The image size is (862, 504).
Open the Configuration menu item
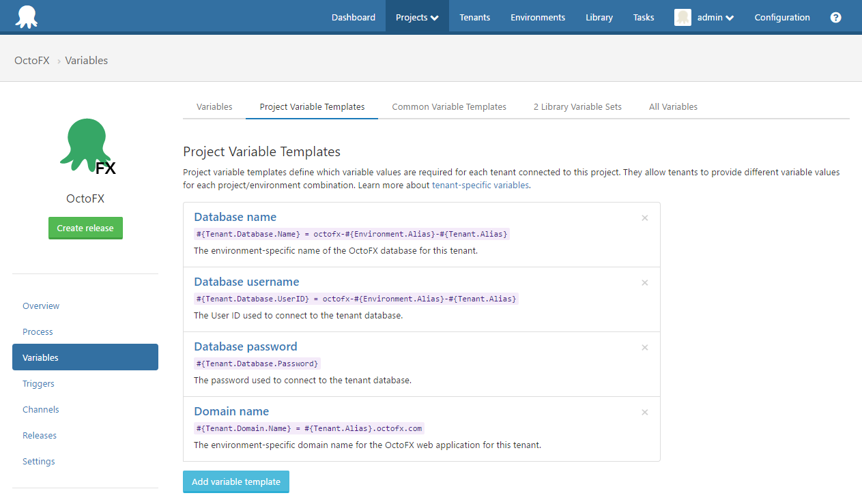click(x=782, y=17)
